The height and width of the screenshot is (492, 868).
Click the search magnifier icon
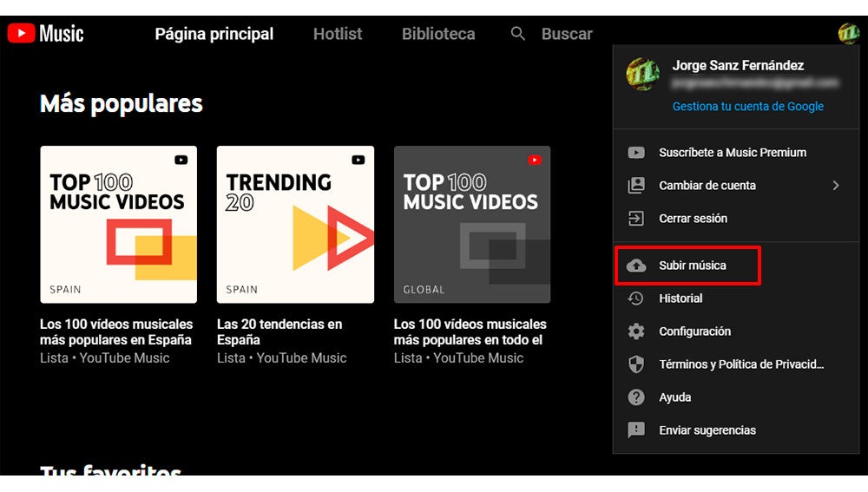[x=517, y=33]
